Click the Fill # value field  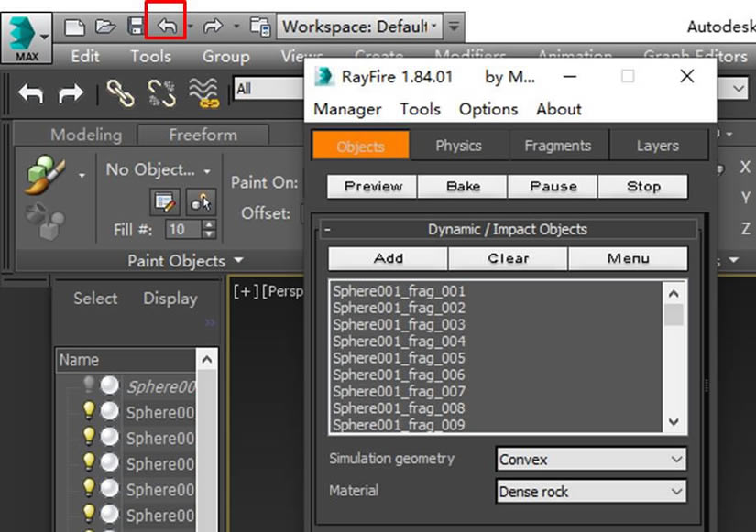pyautogui.click(x=182, y=230)
